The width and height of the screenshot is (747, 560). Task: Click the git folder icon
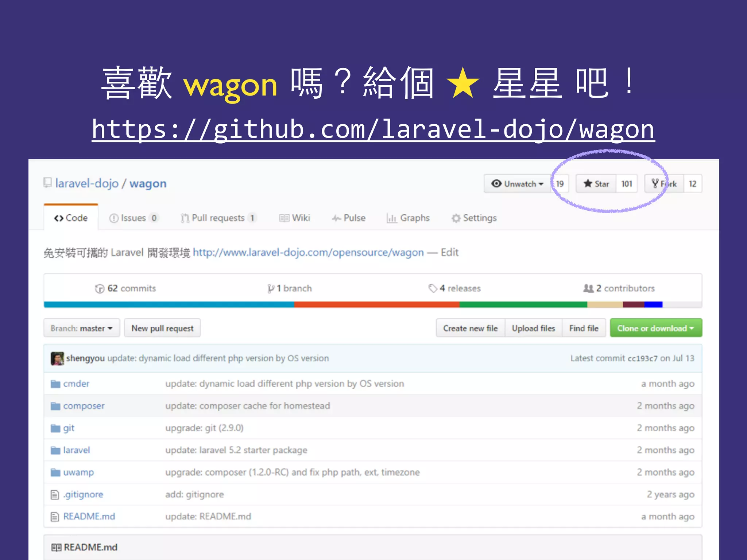[55, 428]
